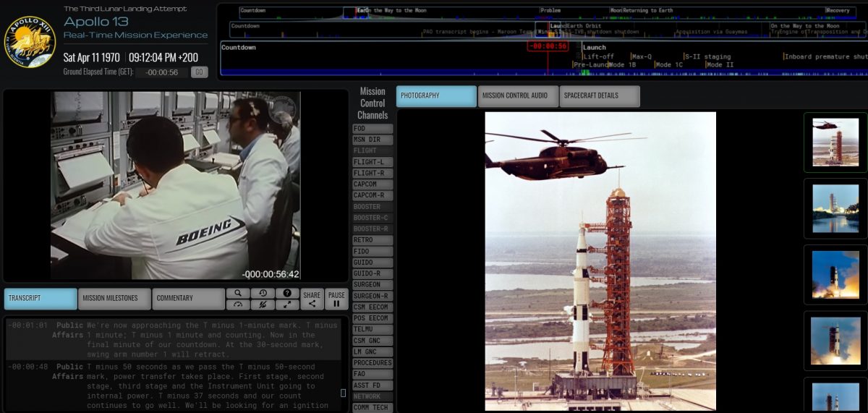
Task: Open the Spacecraft Details tab
Action: point(599,95)
